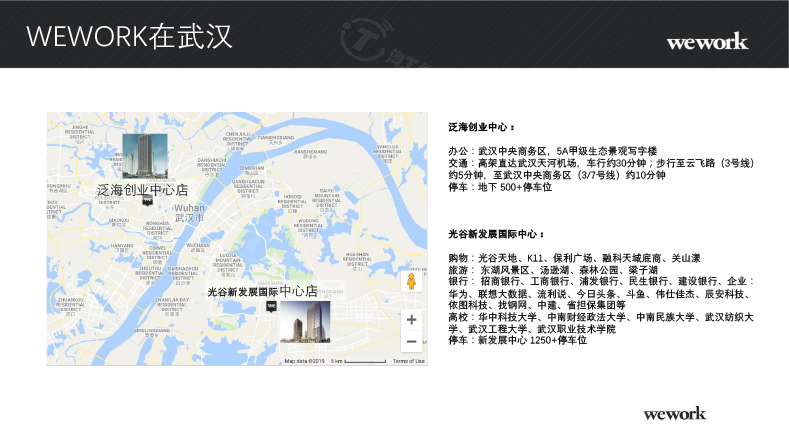The image size is (789, 444).
Task: Click the 泛海创业中心 building photo thumbnail
Action: (145, 156)
